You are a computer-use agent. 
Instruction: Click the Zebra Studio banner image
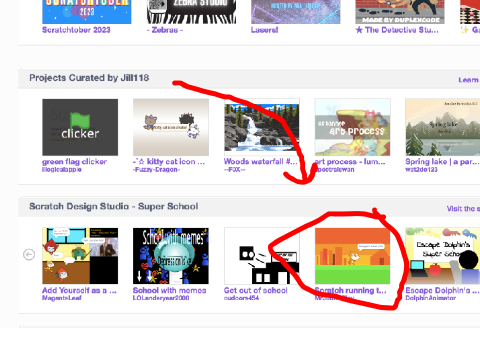tap(191, 12)
